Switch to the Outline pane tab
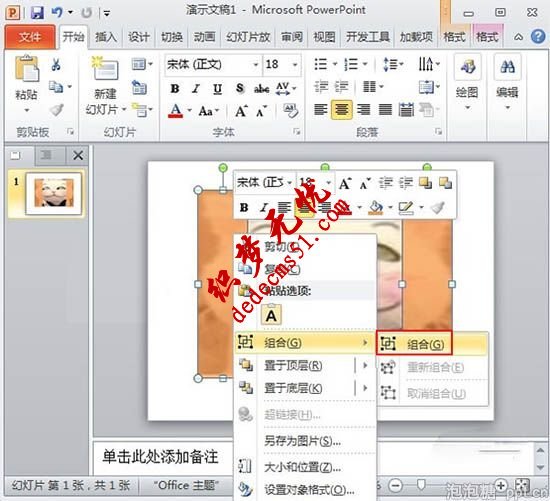 (x=46, y=155)
